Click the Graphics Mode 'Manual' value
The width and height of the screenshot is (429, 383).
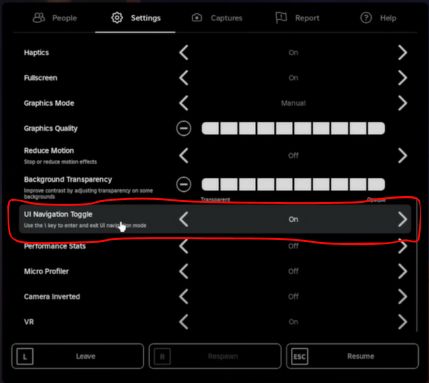(293, 103)
